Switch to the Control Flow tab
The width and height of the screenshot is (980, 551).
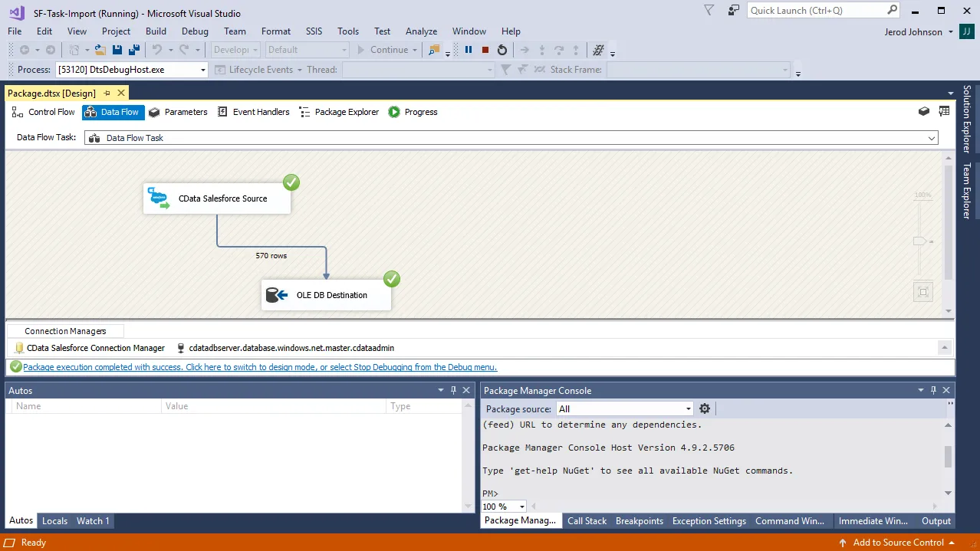coord(43,112)
